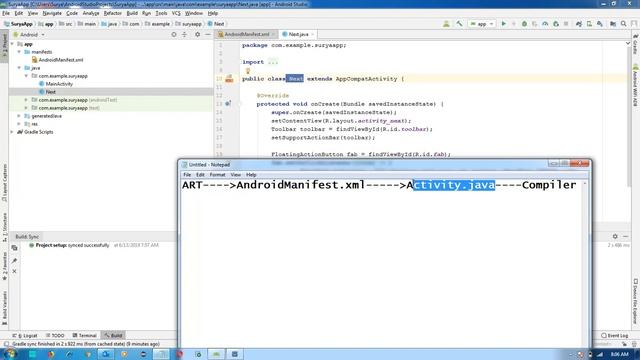Click the Windows Start button
640x360 pixels.
[x=10, y=354]
